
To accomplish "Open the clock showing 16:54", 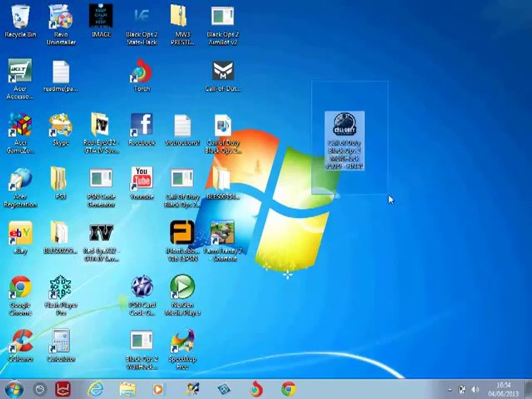I will [504, 390].
